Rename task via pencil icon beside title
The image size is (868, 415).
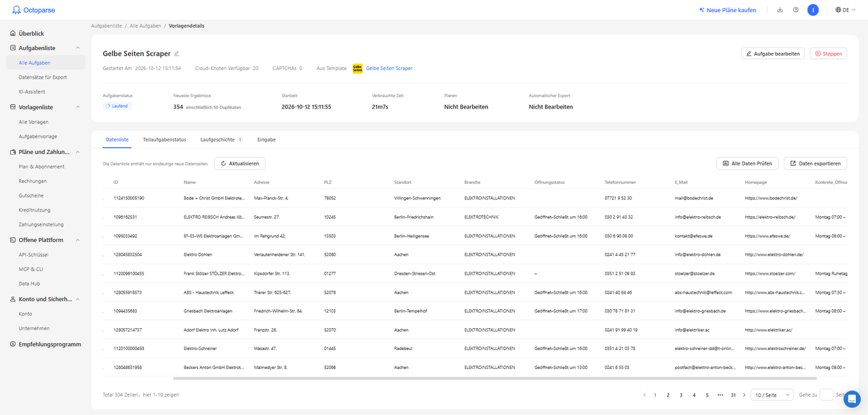177,54
